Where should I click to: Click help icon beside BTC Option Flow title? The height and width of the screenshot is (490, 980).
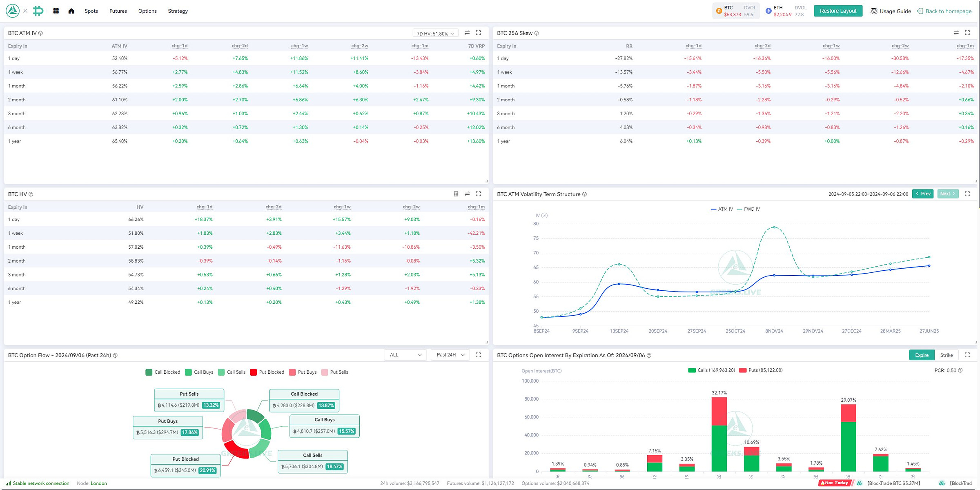click(115, 356)
